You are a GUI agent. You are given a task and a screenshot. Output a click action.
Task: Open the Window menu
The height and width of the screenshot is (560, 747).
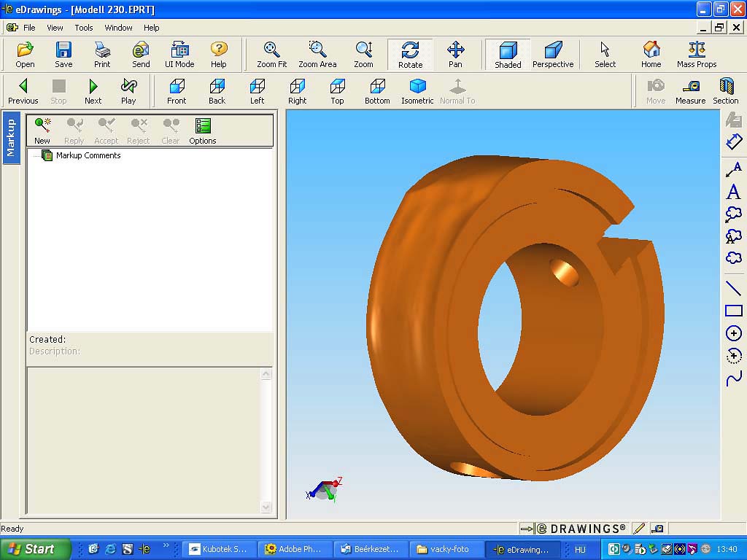pyautogui.click(x=118, y=28)
